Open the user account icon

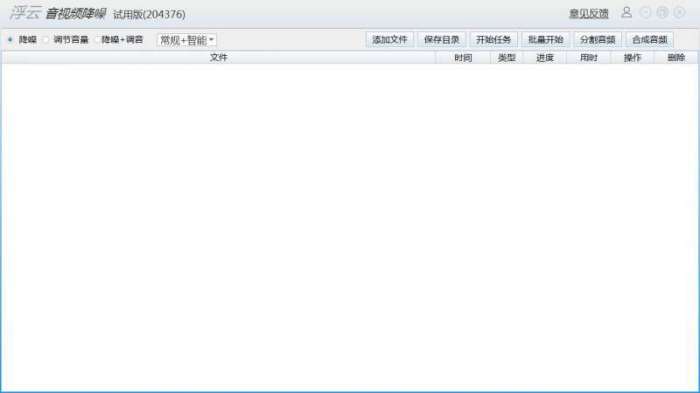click(x=626, y=13)
